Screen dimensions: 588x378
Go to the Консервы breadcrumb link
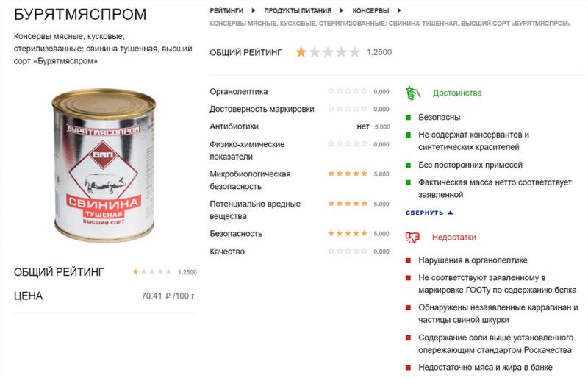click(370, 10)
